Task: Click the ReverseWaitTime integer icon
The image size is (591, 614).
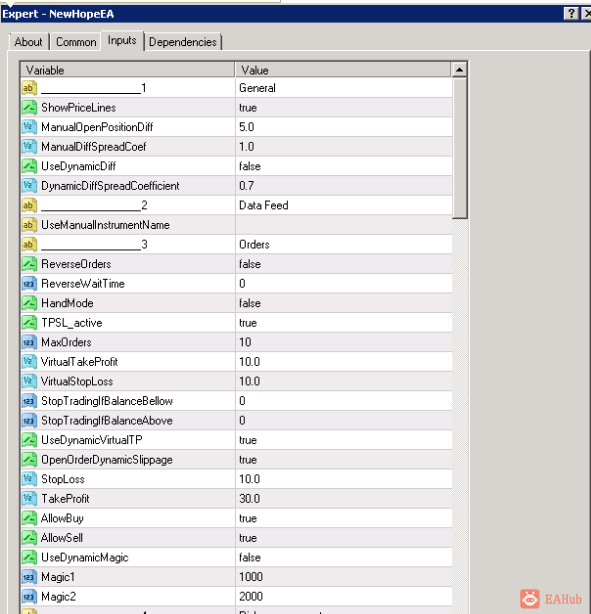Action: click(x=29, y=284)
